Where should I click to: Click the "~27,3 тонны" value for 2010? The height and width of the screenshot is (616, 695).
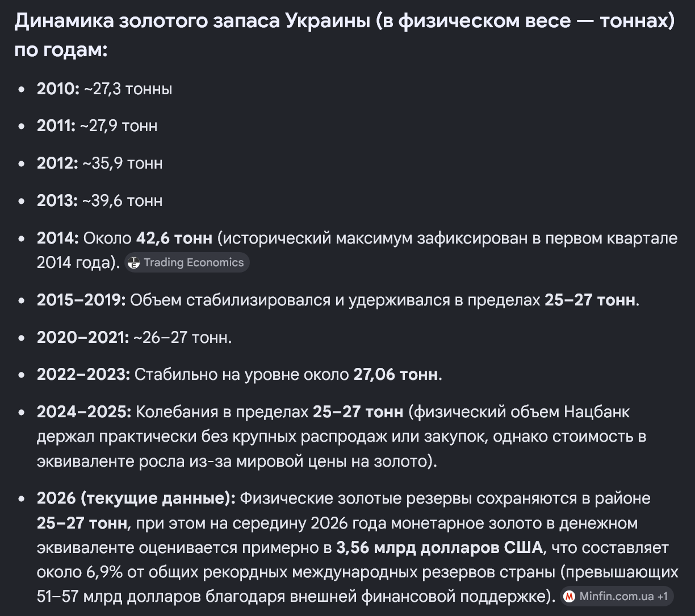[x=128, y=89]
